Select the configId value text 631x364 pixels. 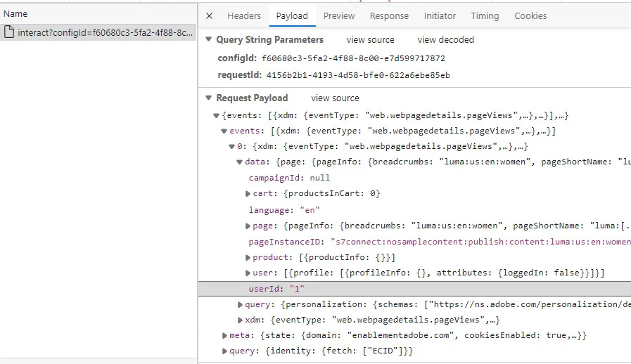pos(353,58)
